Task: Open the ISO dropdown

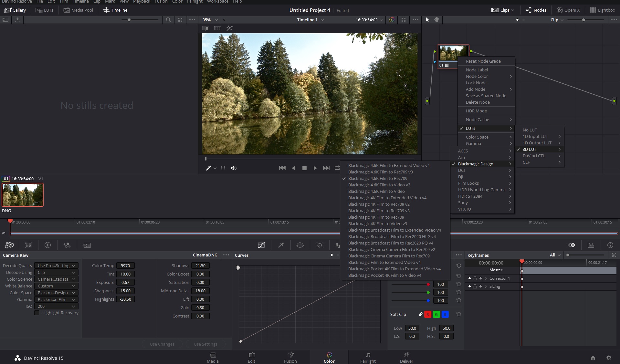Action: 57,306
